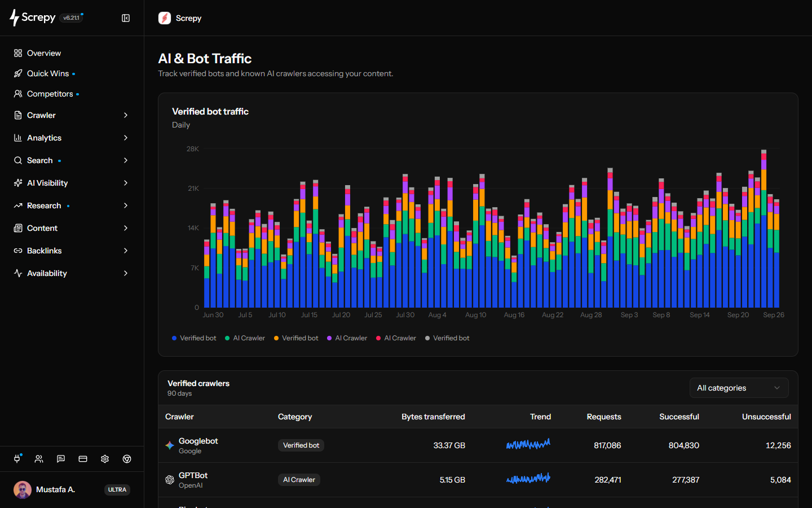Expand the Analytics sidebar section
The width and height of the screenshot is (812, 508).
pos(71,138)
